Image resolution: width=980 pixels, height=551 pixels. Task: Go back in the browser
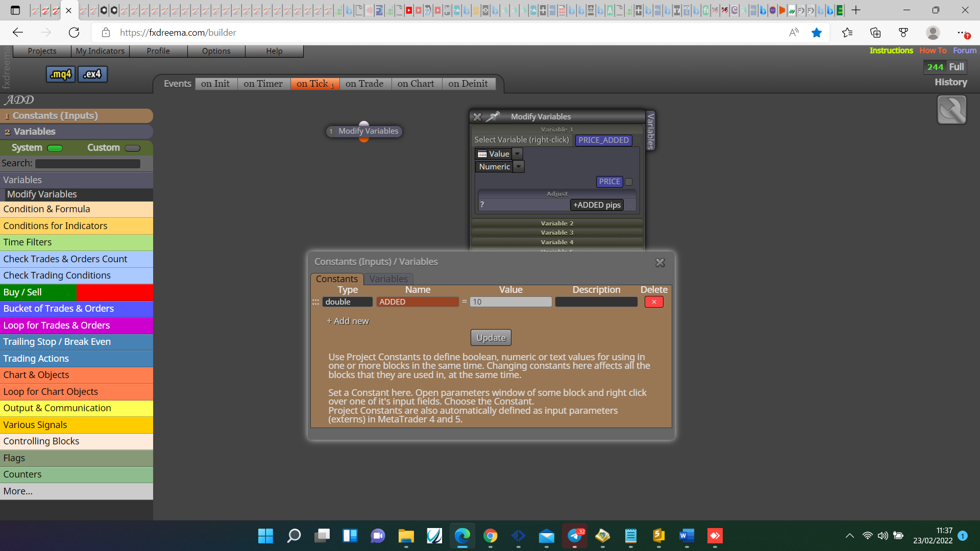pyautogui.click(x=18, y=33)
